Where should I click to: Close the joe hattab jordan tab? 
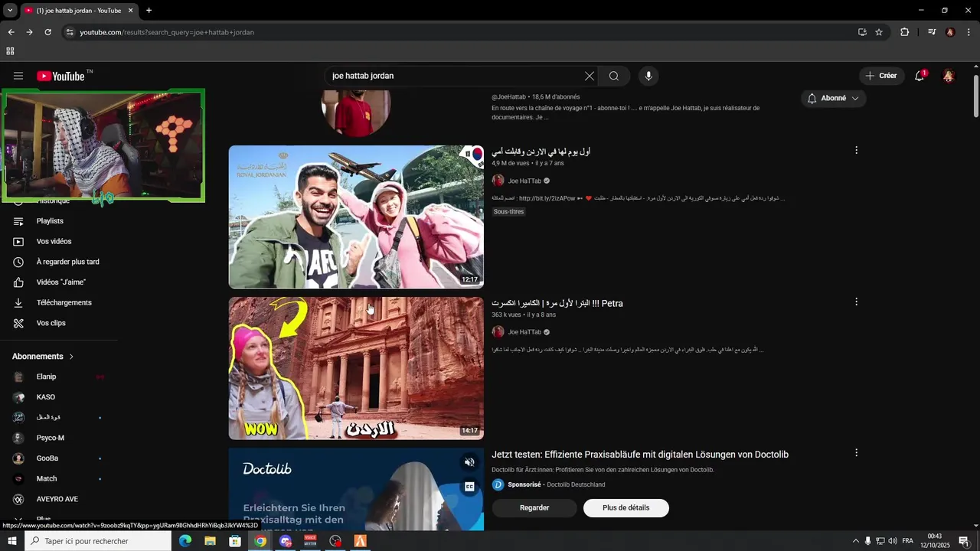click(130, 11)
